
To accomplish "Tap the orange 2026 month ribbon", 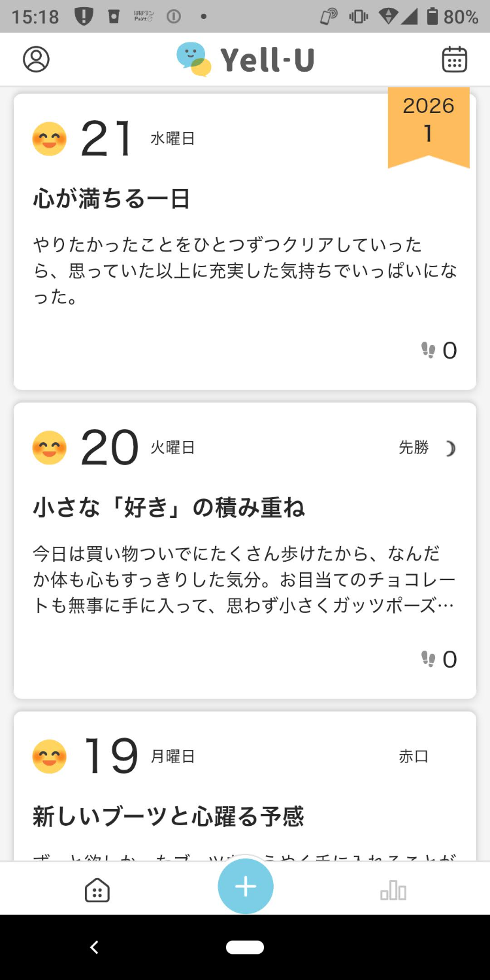I will 429,125.
